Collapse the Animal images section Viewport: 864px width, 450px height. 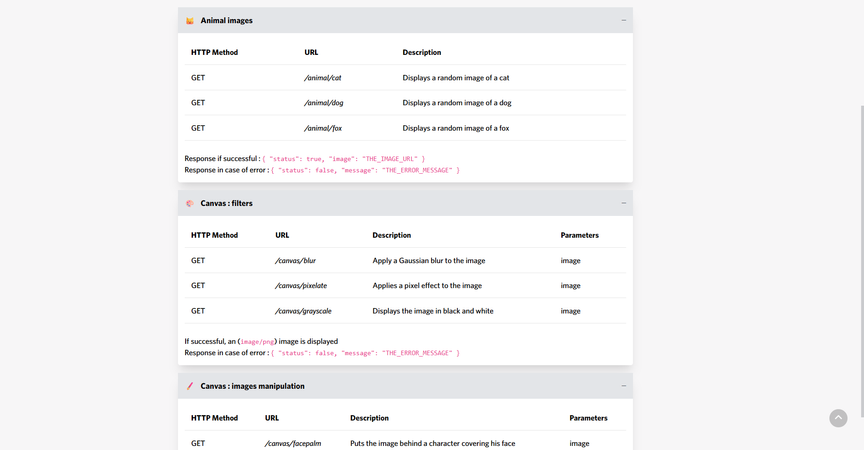(624, 20)
